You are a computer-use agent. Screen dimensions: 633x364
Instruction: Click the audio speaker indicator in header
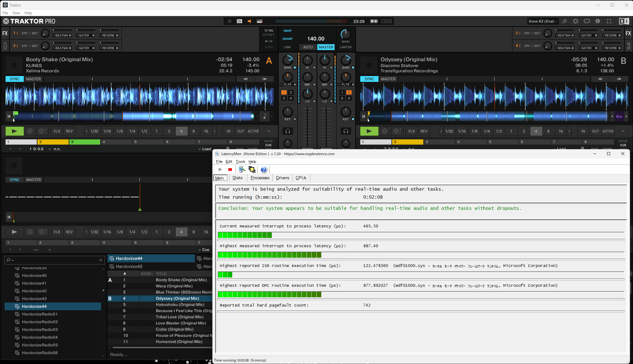click(249, 21)
